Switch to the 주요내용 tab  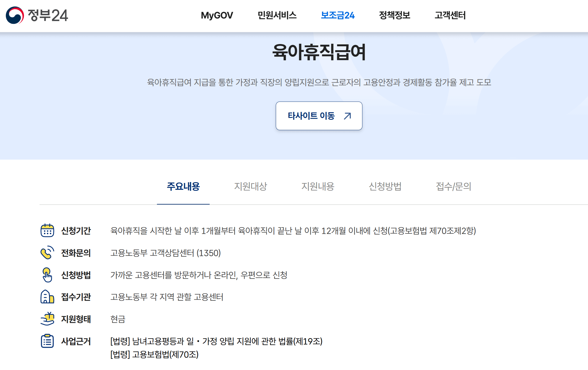tap(183, 187)
